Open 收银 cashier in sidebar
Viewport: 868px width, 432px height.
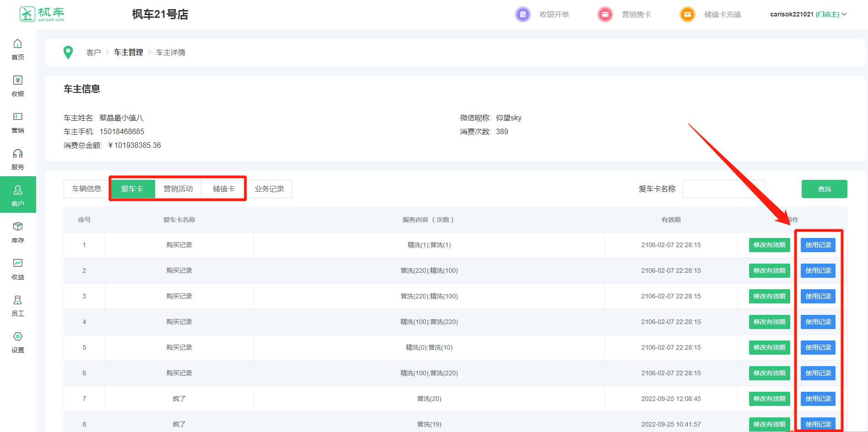tap(18, 86)
